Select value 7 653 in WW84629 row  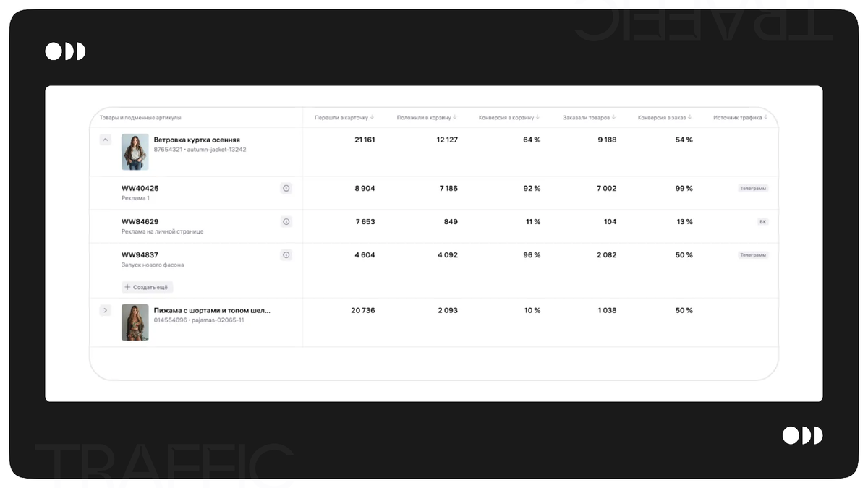tap(365, 221)
